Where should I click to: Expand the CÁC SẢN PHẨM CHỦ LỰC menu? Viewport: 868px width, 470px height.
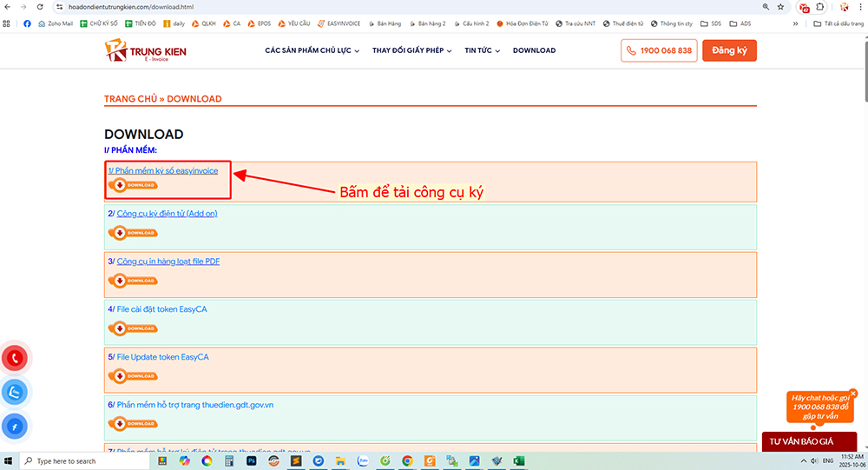pyautogui.click(x=312, y=50)
